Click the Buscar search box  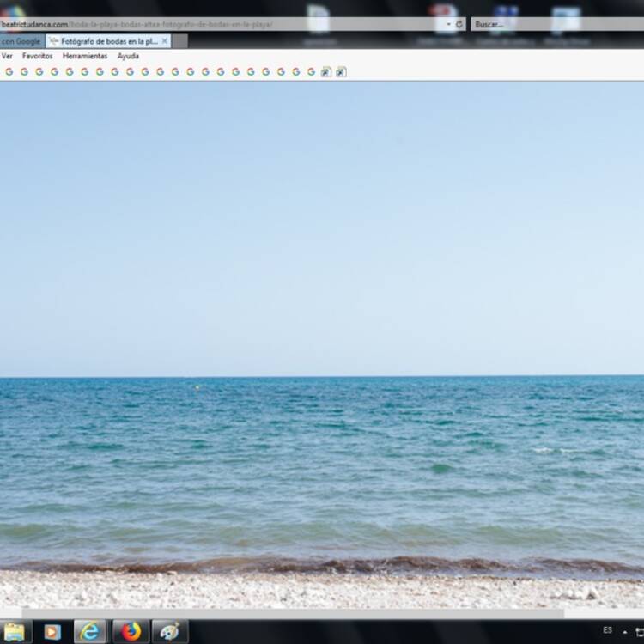[558, 24]
